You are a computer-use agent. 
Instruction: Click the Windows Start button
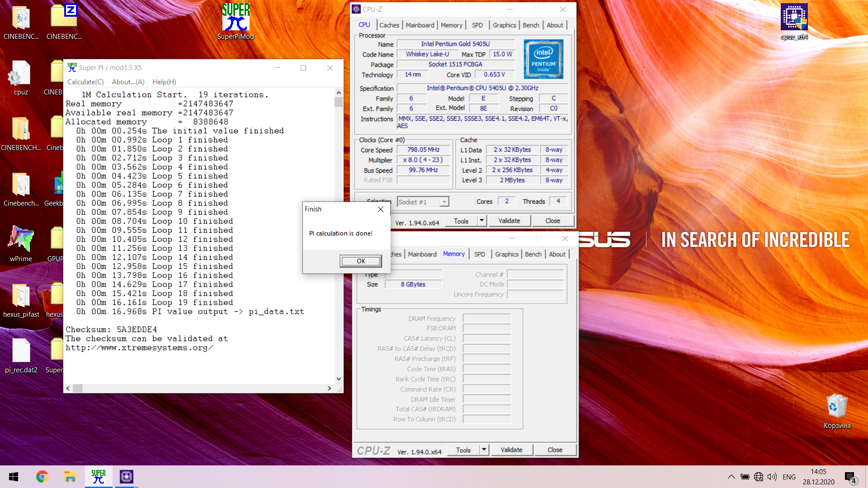pyautogui.click(x=14, y=477)
